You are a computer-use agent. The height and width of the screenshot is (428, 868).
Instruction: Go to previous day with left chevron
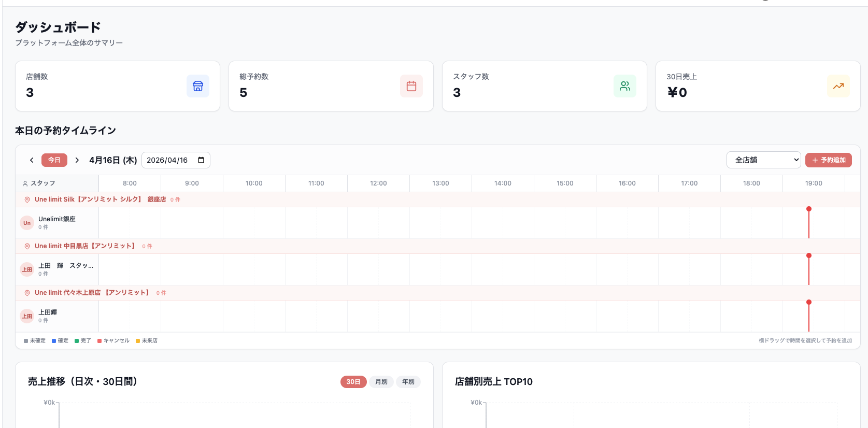(x=32, y=160)
